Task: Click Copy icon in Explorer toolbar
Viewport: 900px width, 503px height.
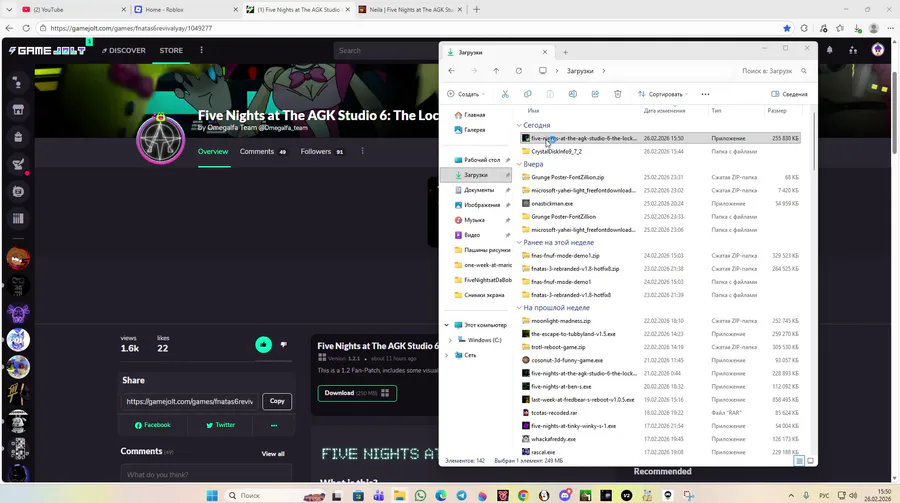Action: coord(527,94)
